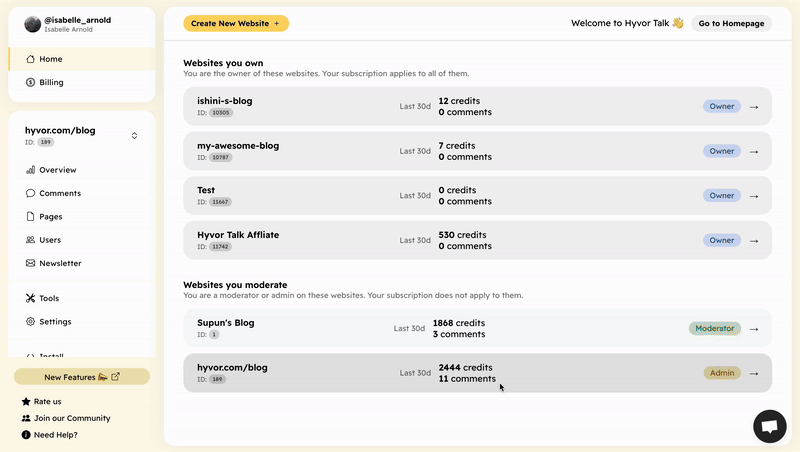Click '12 credits' text
The image size is (800, 452).
(x=459, y=101)
